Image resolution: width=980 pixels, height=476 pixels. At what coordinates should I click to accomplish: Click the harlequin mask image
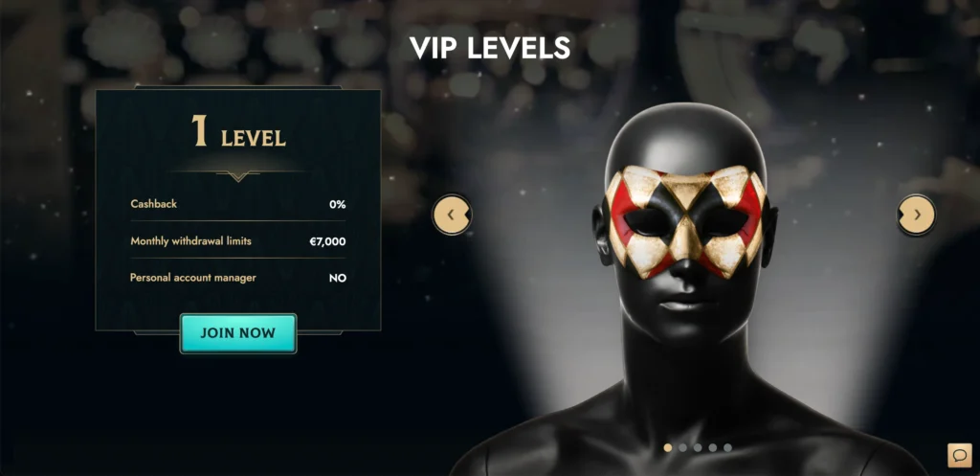coord(684,220)
